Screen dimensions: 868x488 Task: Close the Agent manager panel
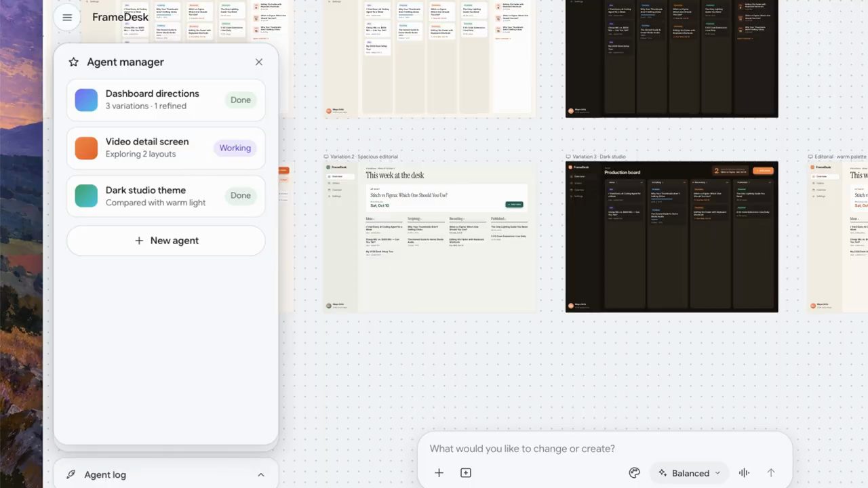pos(259,62)
